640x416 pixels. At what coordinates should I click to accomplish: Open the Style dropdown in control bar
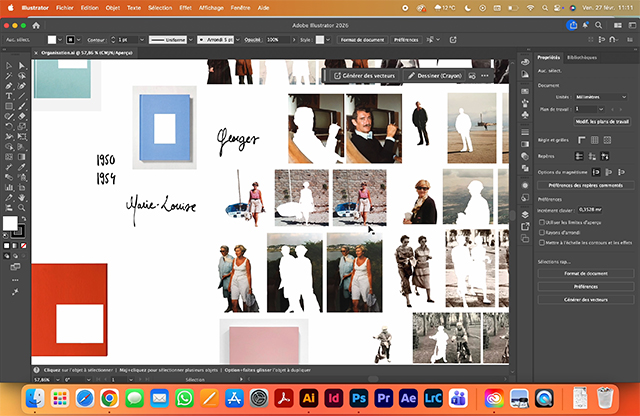[328, 40]
